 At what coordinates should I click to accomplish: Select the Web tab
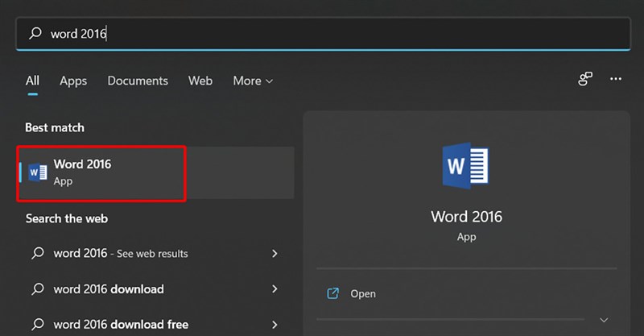point(200,81)
